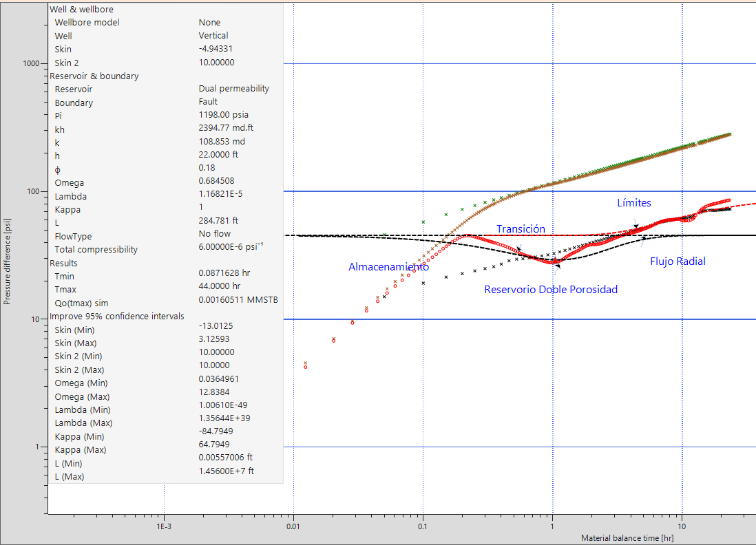Click the Well & wellbore section header
The image size is (756, 545).
(x=82, y=10)
